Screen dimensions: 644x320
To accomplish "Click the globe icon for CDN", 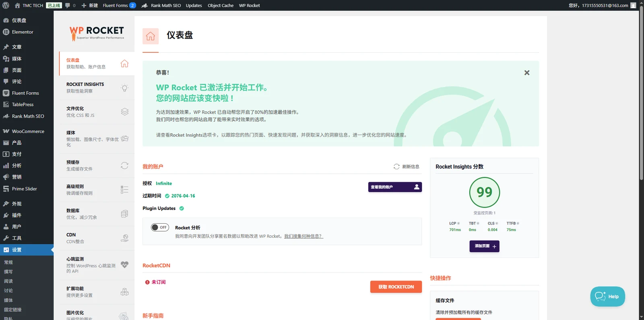I will pyautogui.click(x=125, y=238).
